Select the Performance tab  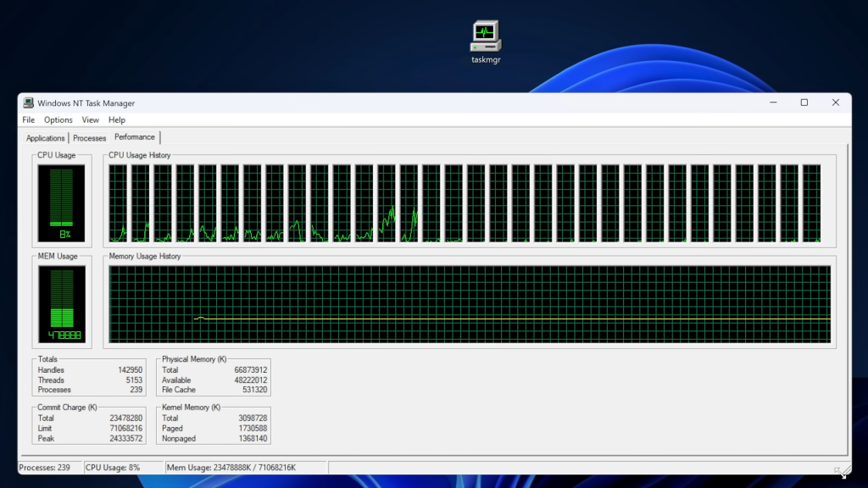click(135, 137)
